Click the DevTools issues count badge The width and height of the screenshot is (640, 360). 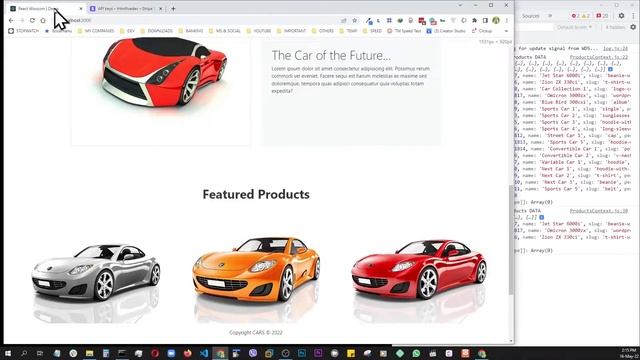602,16
